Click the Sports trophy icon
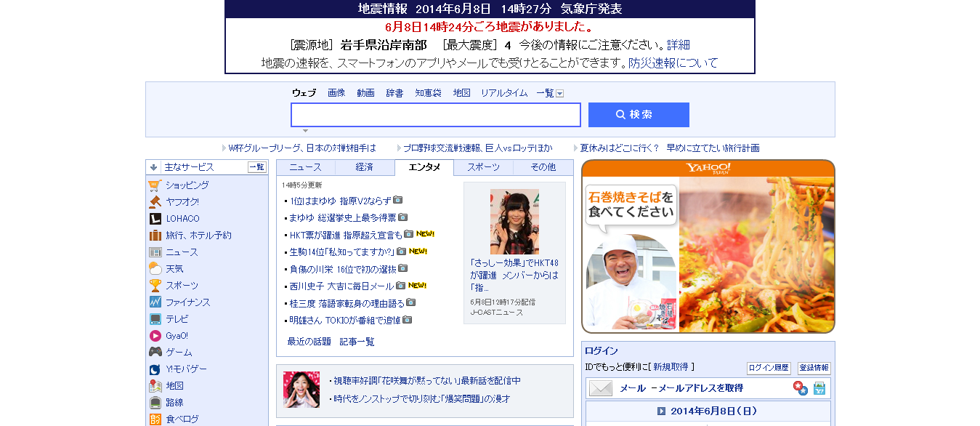Viewport: 980px width, 426px height. 155,286
